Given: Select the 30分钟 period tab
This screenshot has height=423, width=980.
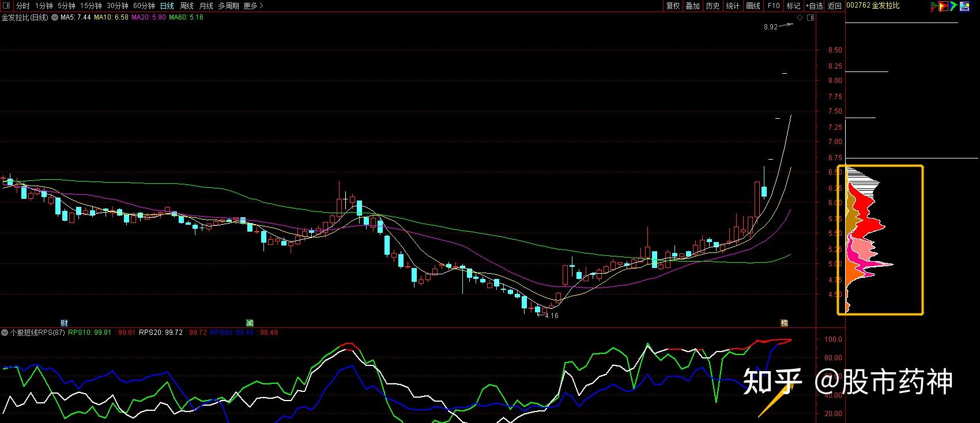Looking at the screenshot, I should point(118,6).
